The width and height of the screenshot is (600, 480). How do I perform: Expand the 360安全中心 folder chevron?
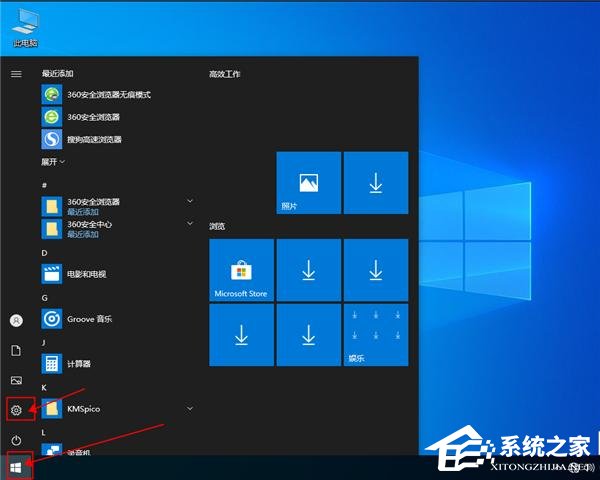click(190, 224)
